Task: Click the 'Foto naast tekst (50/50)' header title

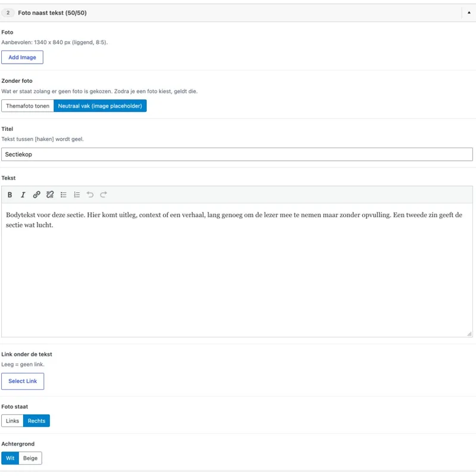Action: tap(52, 12)
